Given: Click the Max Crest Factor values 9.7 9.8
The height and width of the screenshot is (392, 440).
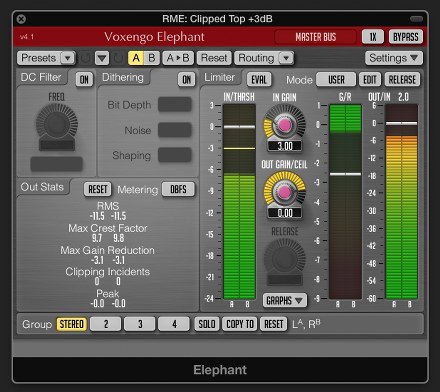Looking at the screenshot, I should (x=108, y=238).
